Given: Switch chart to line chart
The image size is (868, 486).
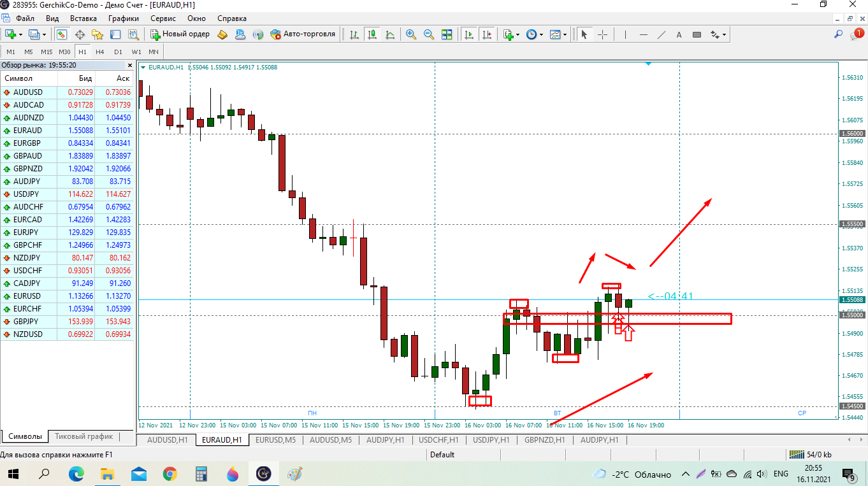Looking at the screenshot, I should pos(389,34).
